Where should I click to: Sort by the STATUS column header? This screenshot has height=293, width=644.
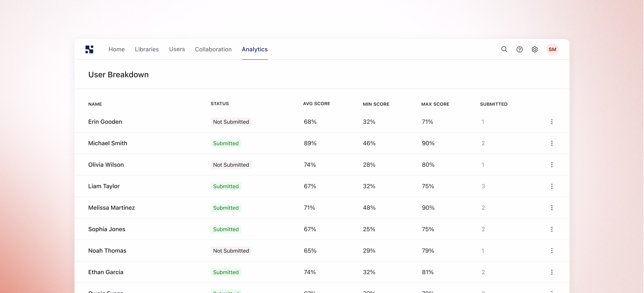[x=220, y=104]
